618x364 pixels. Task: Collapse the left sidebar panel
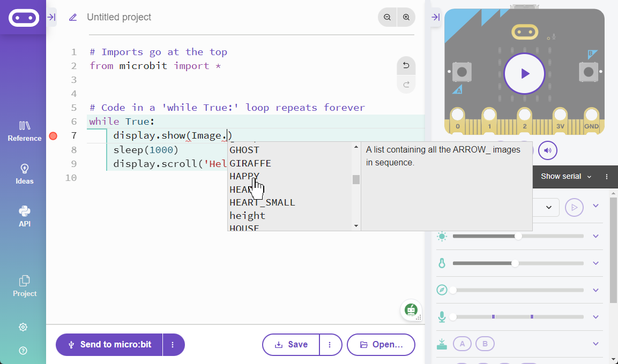click(51, 17)
